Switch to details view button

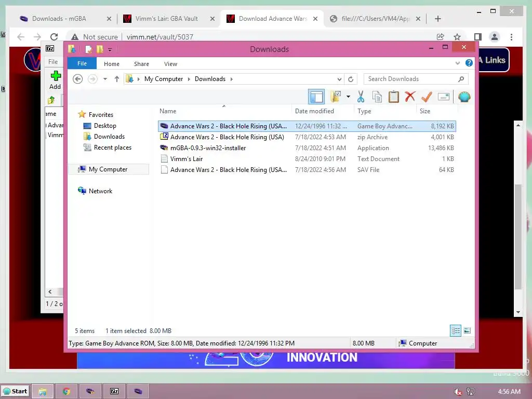coord(455,330)
